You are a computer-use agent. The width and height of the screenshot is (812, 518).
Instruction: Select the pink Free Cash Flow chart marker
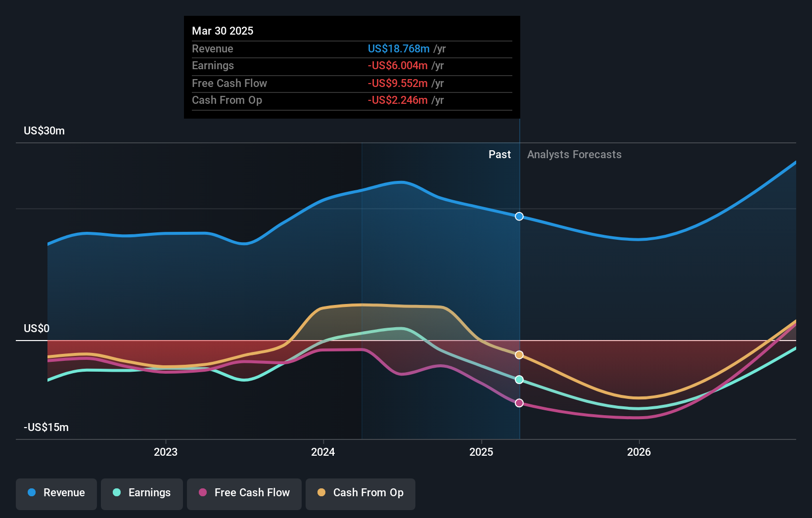tap(519, 403)
